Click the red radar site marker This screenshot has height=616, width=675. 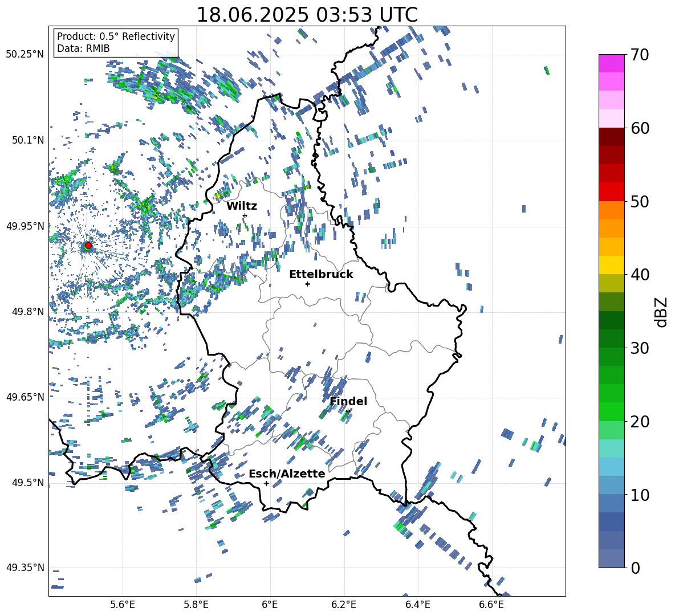pyautogui.click(x=88, y=246)
